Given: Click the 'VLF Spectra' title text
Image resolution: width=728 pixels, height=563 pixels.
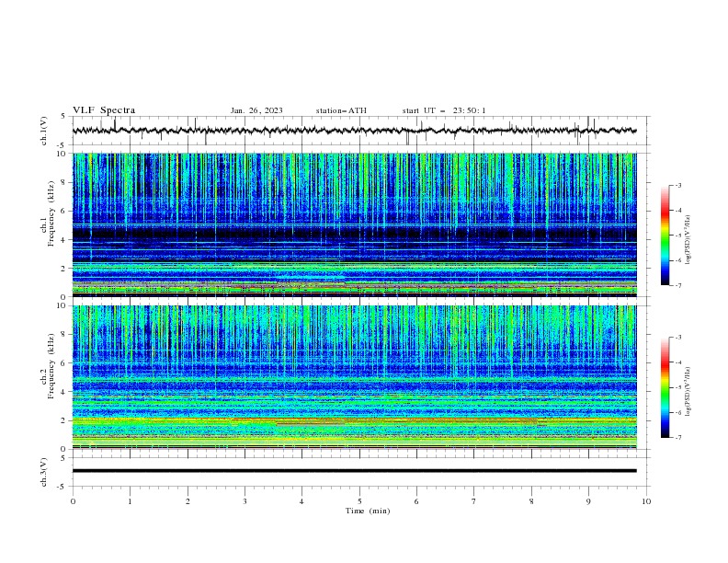Looking at the screenshot, I should pos(104,110).
